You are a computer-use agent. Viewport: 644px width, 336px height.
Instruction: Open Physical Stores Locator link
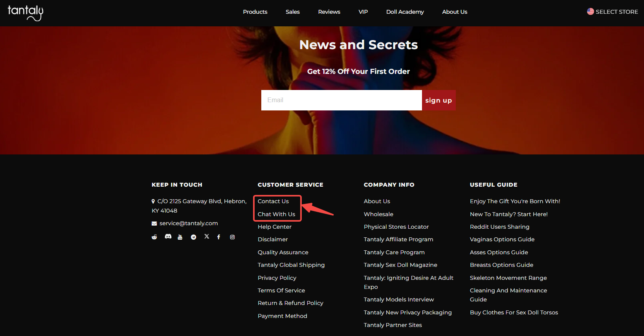pos(396,227)
